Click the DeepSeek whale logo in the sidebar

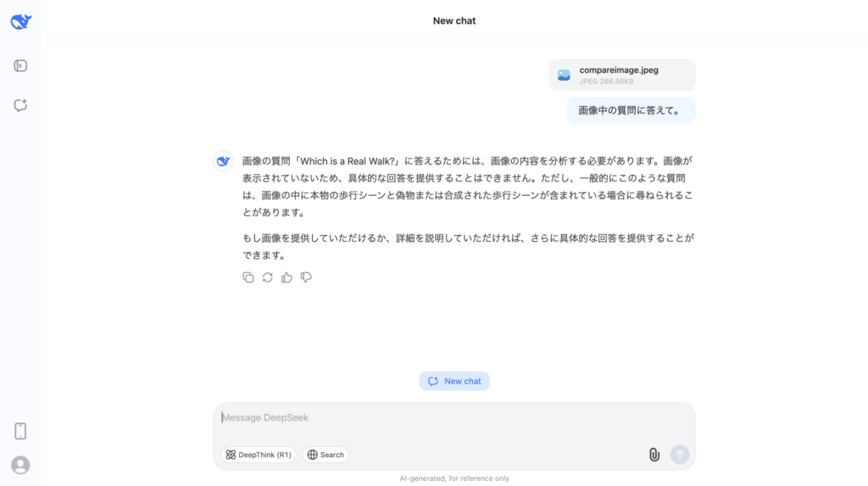coord(20,22)
